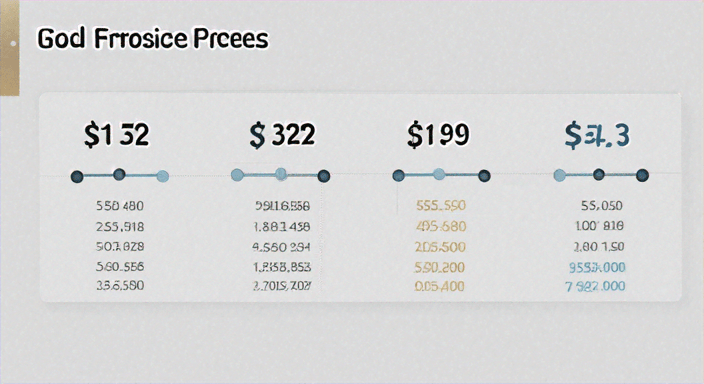The width and height of the screenshot is (704, 384).
Task: Click the $ 322 price heading
Action: pos(282,135)
